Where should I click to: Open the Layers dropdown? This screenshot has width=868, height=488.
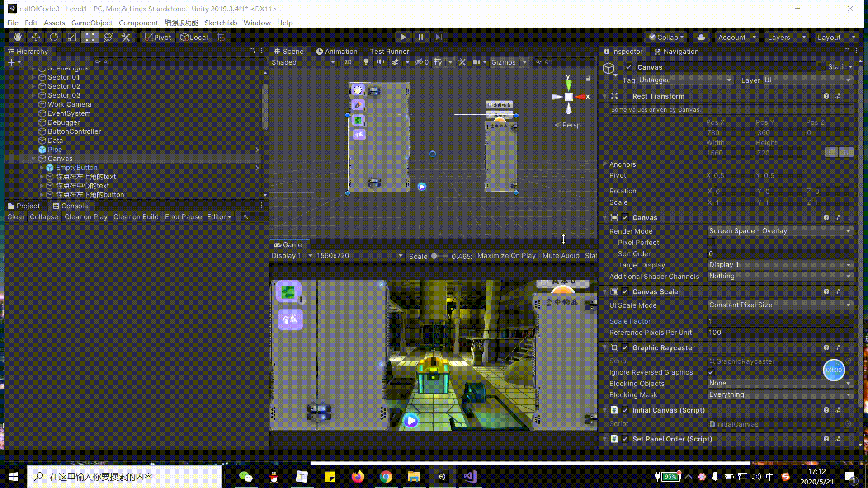[x=786, y=37]
